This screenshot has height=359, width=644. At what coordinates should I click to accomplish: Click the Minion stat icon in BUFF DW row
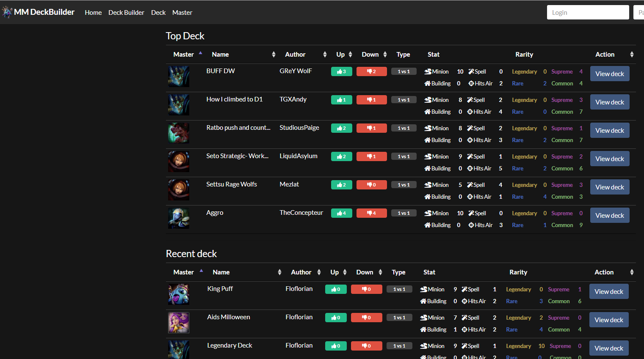pos(428,71)
